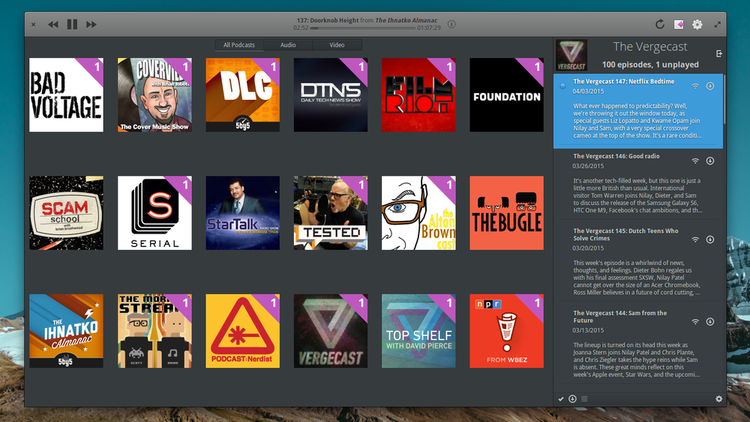Switch to the Video filter tab

[x=337, y=45]
